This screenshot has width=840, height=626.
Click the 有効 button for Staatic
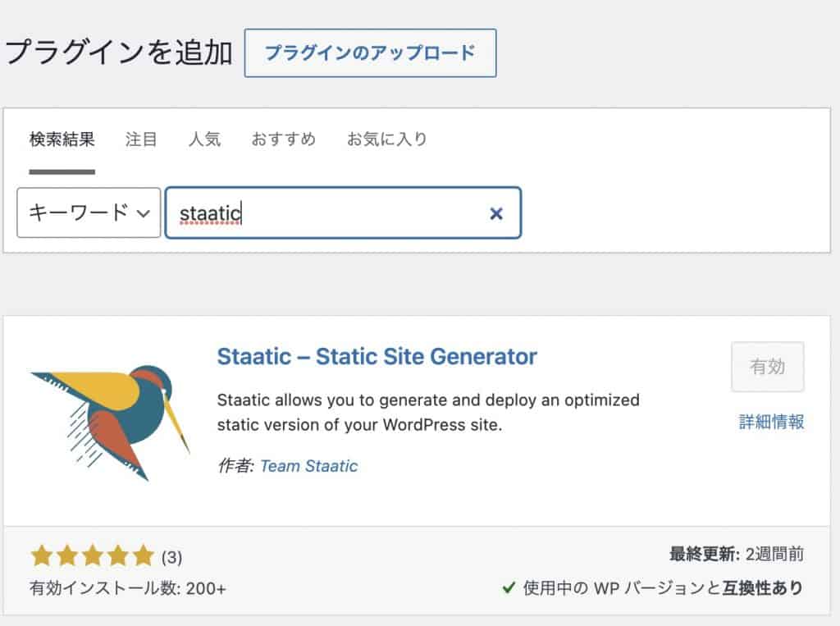tap(768, 367)
